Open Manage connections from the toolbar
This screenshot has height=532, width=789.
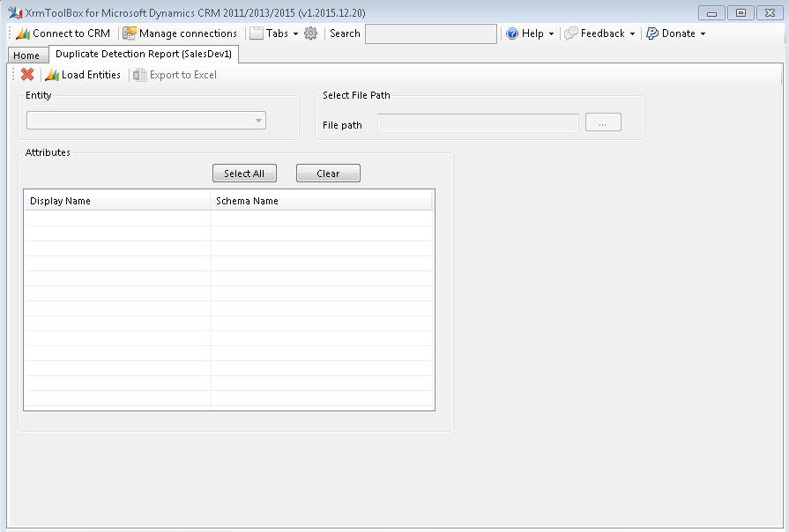pyautogui.click(x=180, y=33)
